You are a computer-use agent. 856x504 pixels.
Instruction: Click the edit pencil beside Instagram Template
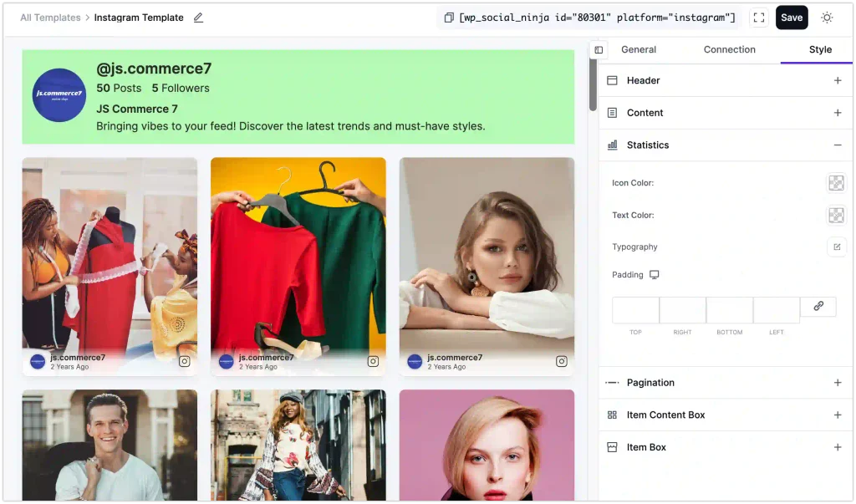198,18
